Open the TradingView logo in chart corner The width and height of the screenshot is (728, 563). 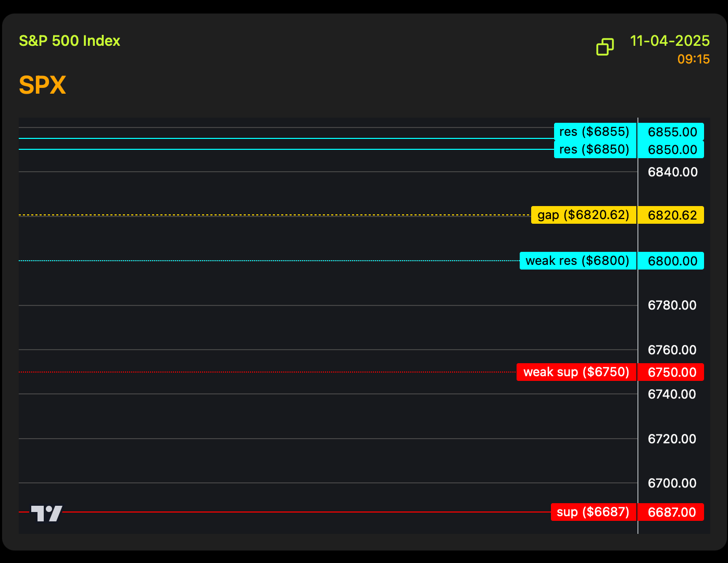(46, 513)
